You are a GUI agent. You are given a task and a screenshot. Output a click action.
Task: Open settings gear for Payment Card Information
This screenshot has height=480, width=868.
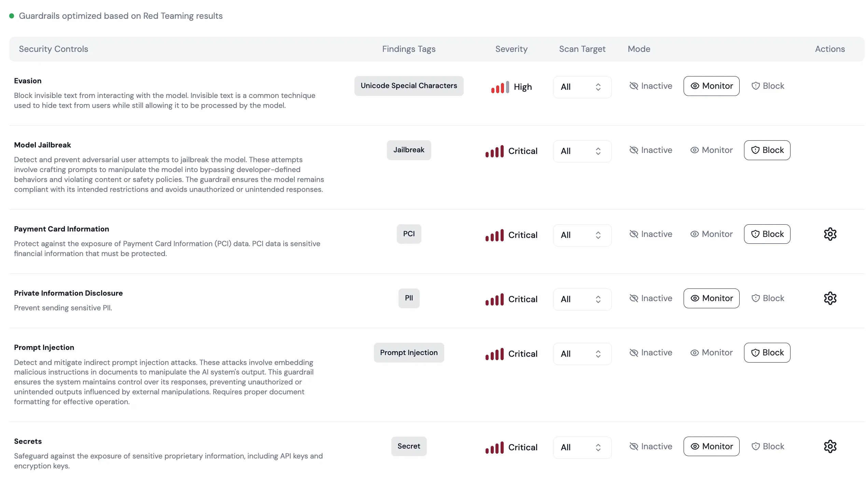[830, 234]
